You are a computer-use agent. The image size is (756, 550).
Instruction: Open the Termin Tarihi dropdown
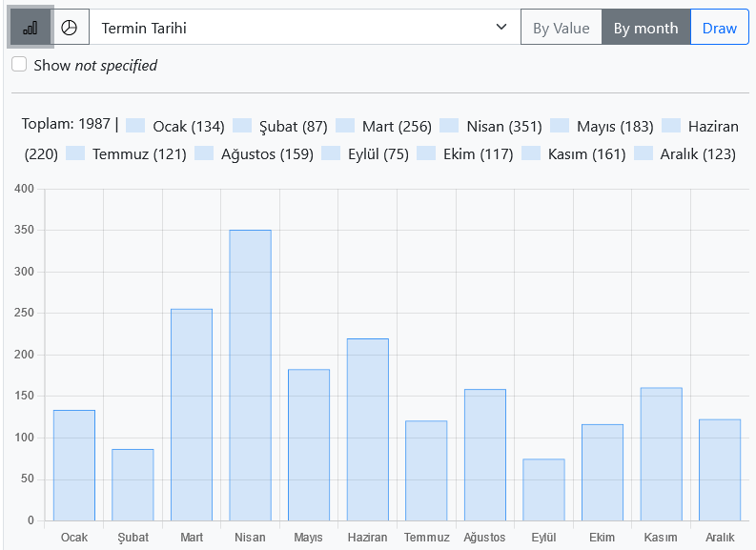coord(304,28)
